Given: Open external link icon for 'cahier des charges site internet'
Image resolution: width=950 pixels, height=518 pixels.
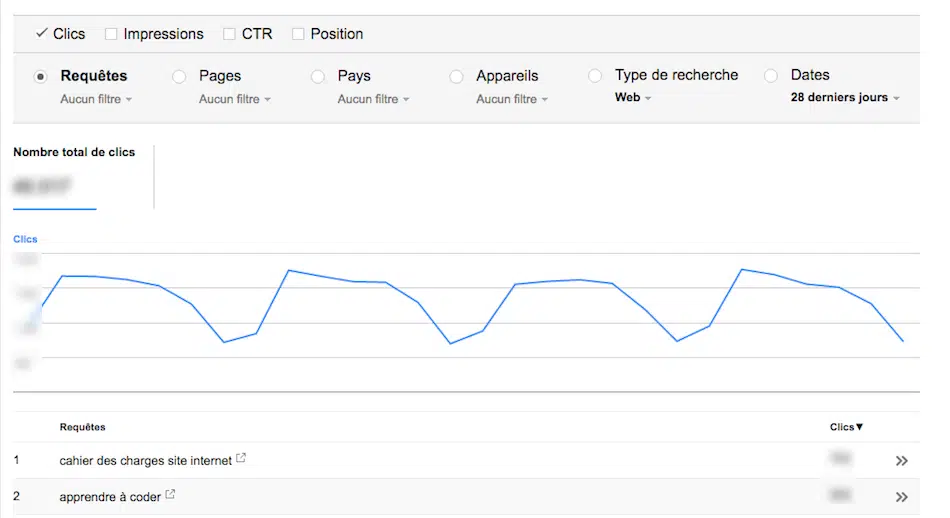Looking at the screenshot, I should tap(241, 460).
